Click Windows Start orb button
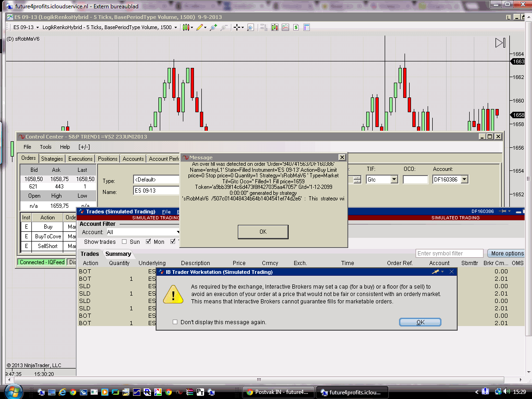This screenshot has height=399, width=532. tap(14, 392)
